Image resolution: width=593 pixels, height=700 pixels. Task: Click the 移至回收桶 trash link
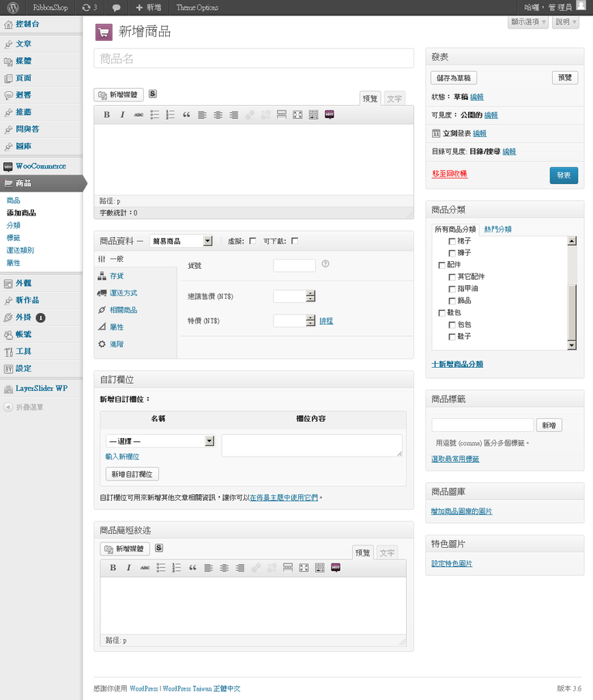[x=449, y=175]
